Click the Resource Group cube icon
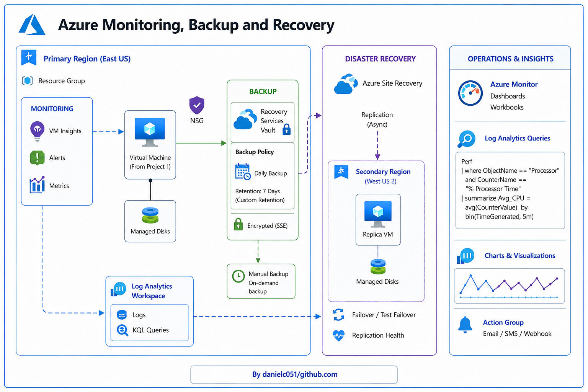The height and width of the screenshot is (392, 588). 27,81
